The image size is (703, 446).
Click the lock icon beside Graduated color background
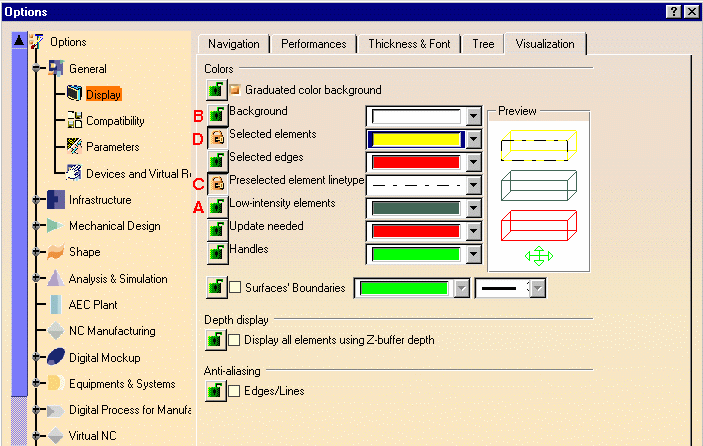(x=215, y=90)
